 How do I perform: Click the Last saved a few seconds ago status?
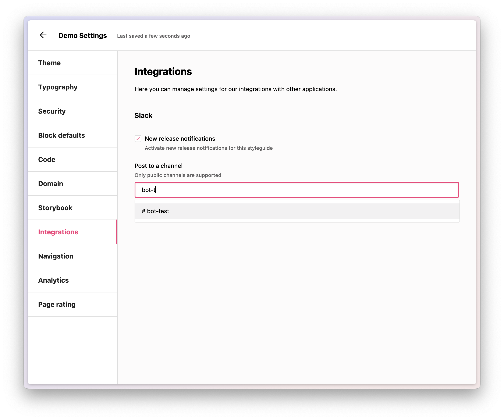click(x=154, y=36)
